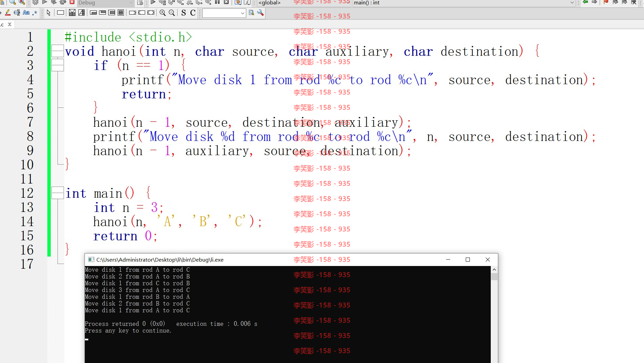Click the console window title bar icon
This screenshot has width=644, height=363.
pyautogui.click(x=91, y=260)
